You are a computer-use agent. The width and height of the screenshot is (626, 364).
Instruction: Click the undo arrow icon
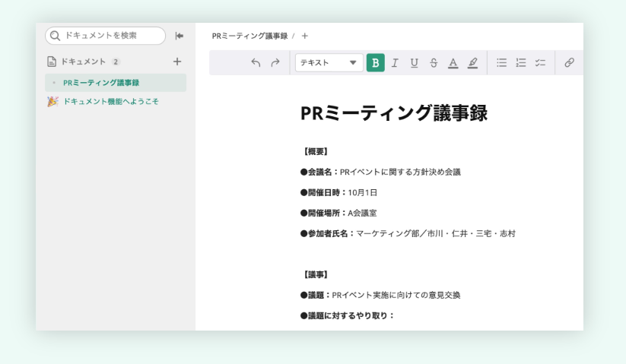click(256, 63)
